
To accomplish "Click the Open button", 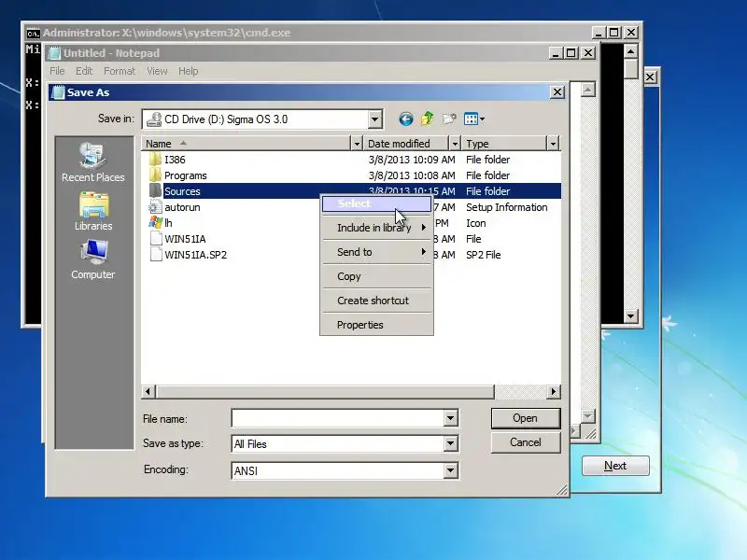I will point(526,418).
